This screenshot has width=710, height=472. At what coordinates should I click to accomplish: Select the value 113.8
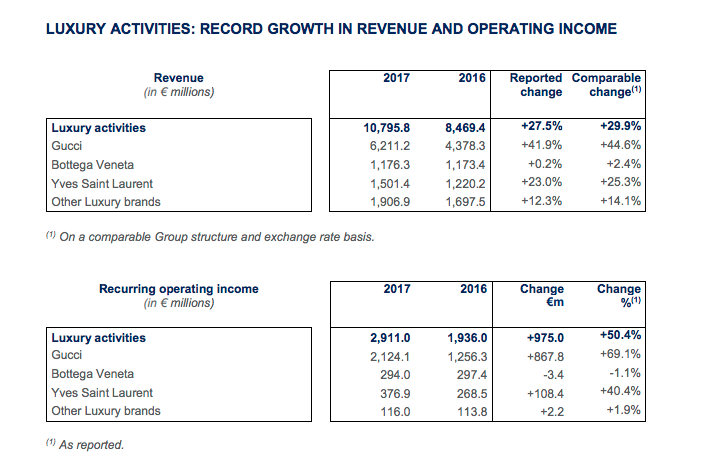[x=472, y=412]
